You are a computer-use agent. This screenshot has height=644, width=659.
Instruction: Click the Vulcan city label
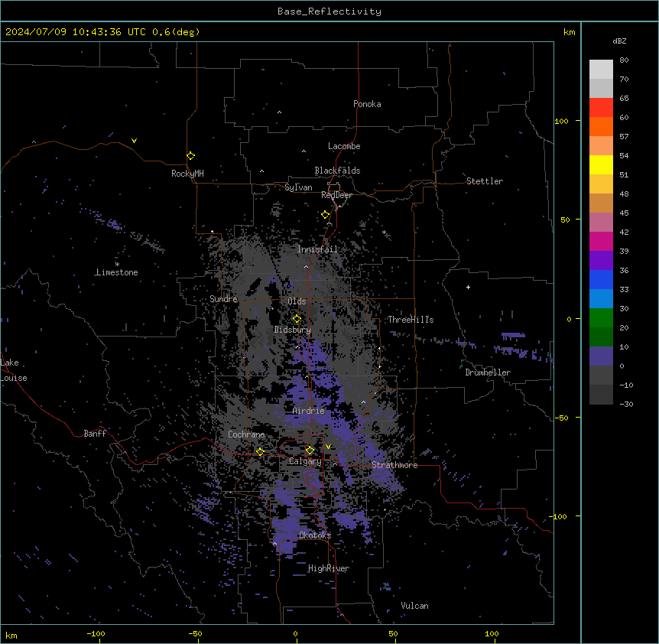point(415,606)
